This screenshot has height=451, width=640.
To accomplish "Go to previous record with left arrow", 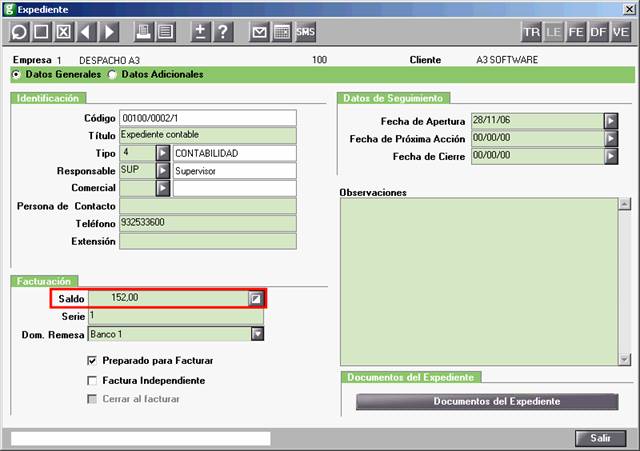I will coord(86,32).
